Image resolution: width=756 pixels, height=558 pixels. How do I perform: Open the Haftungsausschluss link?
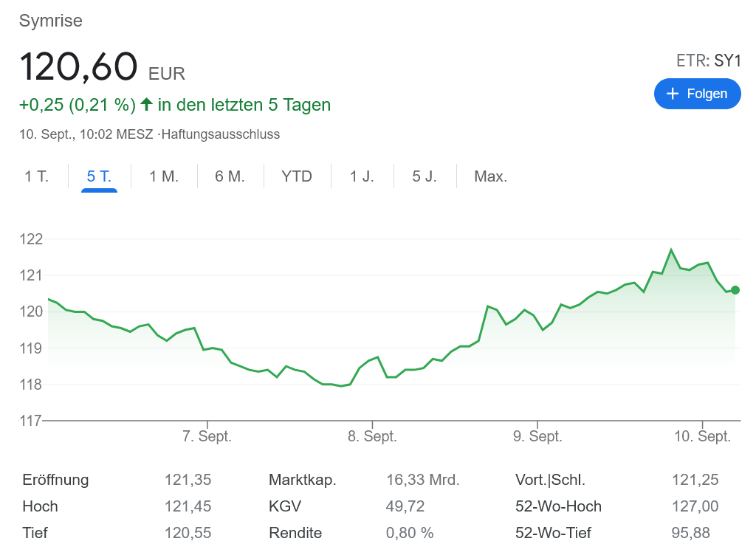(221, 134)
